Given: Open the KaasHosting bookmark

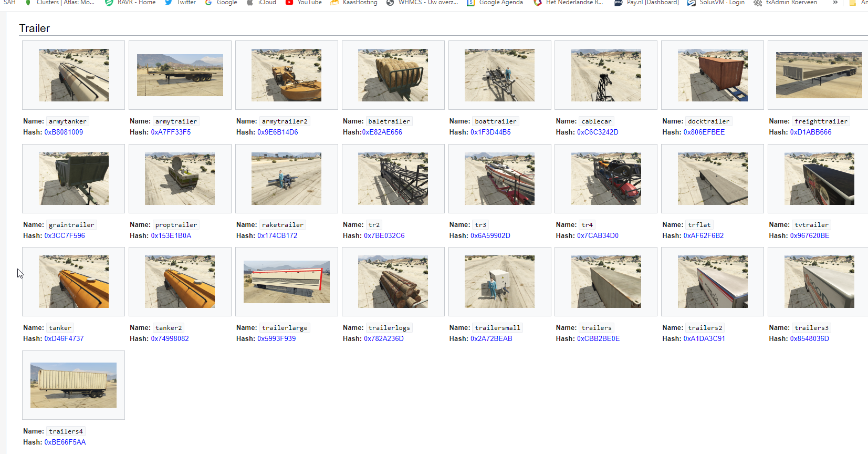Looking at the screenshot, I should point(354,3).
